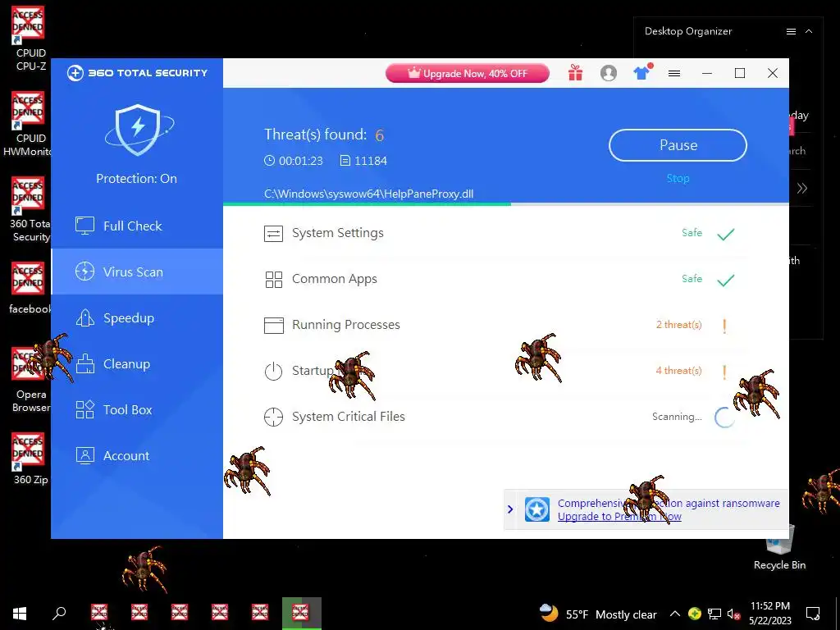Collapse the Desktop Organizer panel
840x630 pixels.
809,32
